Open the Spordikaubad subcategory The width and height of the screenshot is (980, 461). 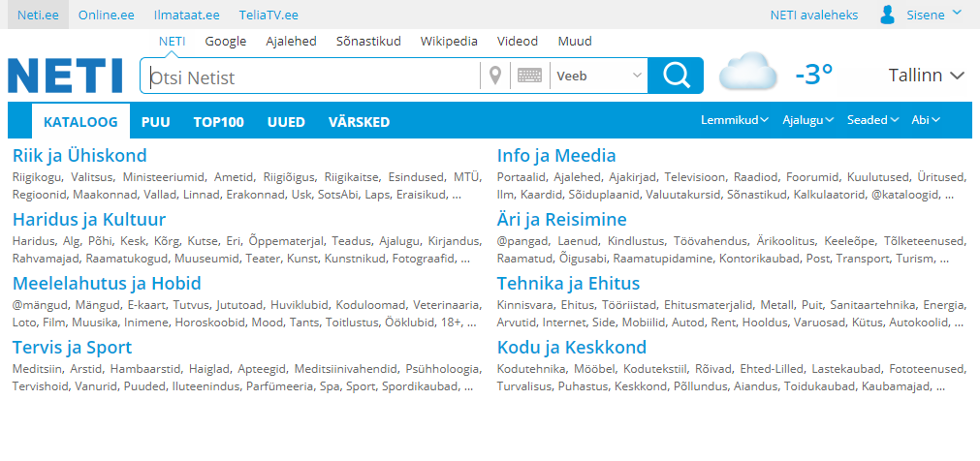click(x=420, y=386)
